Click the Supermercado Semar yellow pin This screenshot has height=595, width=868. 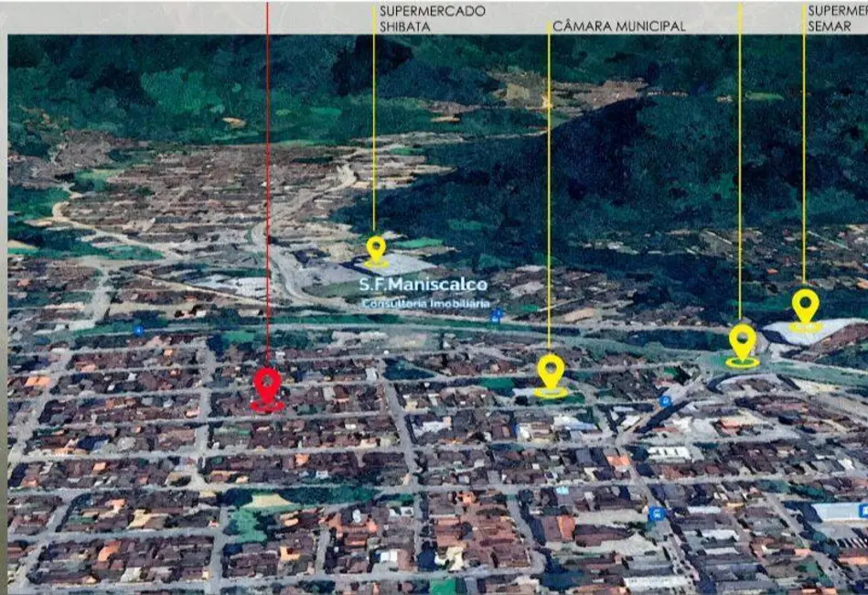[x=805, y=307]
